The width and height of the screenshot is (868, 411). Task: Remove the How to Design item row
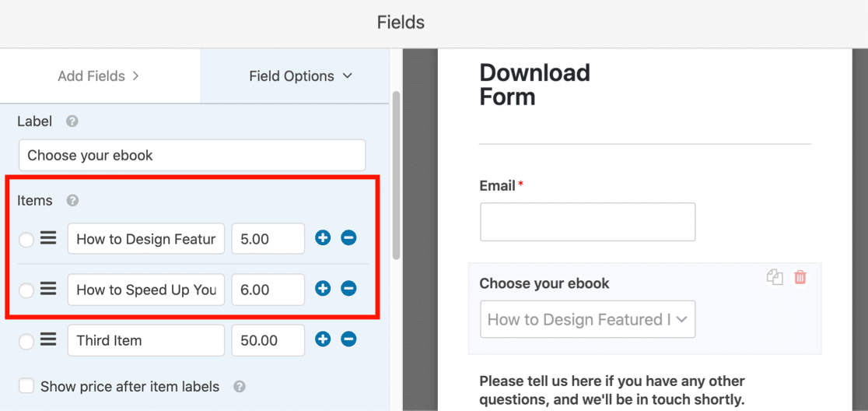click(348, 238)
